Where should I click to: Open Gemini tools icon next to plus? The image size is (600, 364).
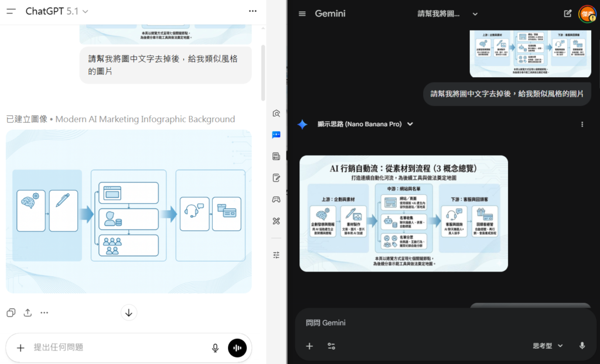(x=331, y=346)
